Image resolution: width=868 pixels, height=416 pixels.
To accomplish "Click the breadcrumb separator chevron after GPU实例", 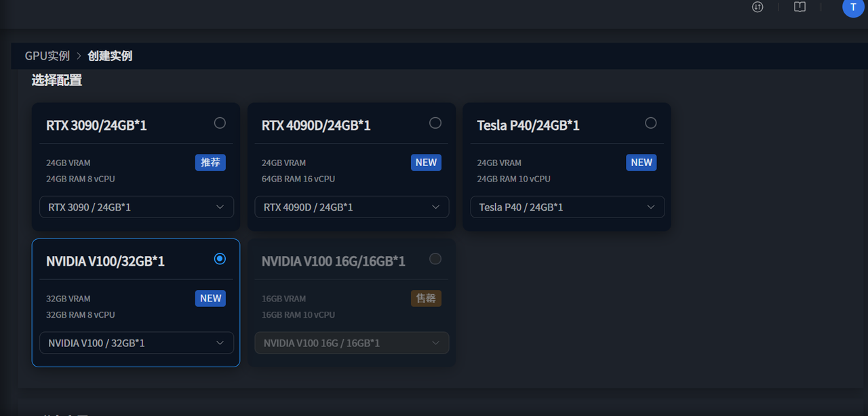I will (x=79, y=56).
